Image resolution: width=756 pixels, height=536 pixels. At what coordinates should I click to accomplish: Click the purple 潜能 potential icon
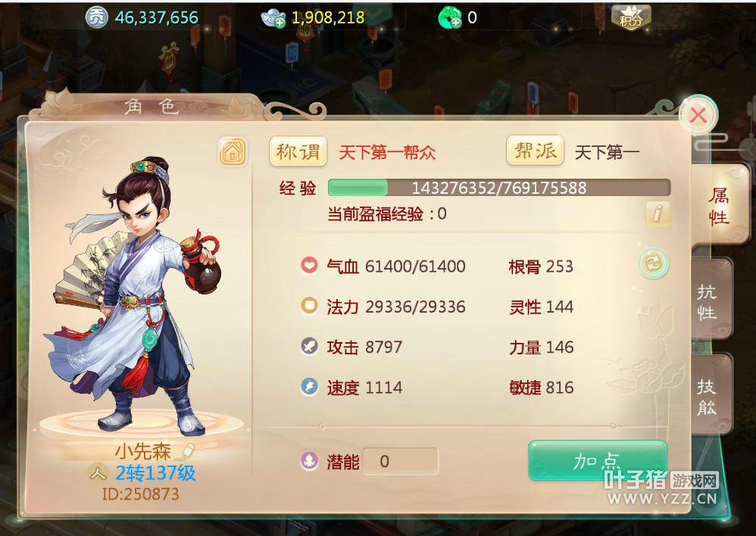309,461
